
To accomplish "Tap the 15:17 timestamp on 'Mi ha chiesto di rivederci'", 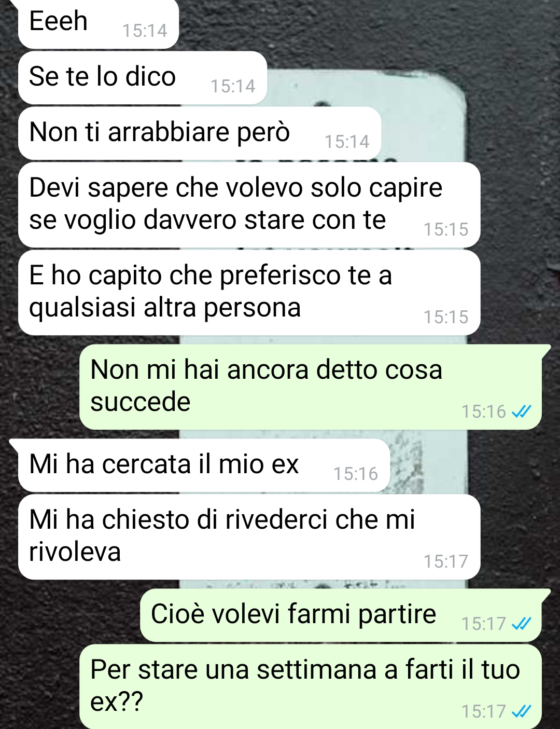I will pos(446,562).
